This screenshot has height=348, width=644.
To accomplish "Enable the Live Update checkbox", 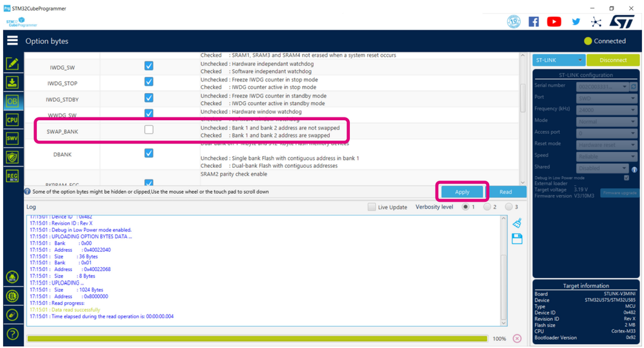I will pyautogui.click(x=371, y=207).
